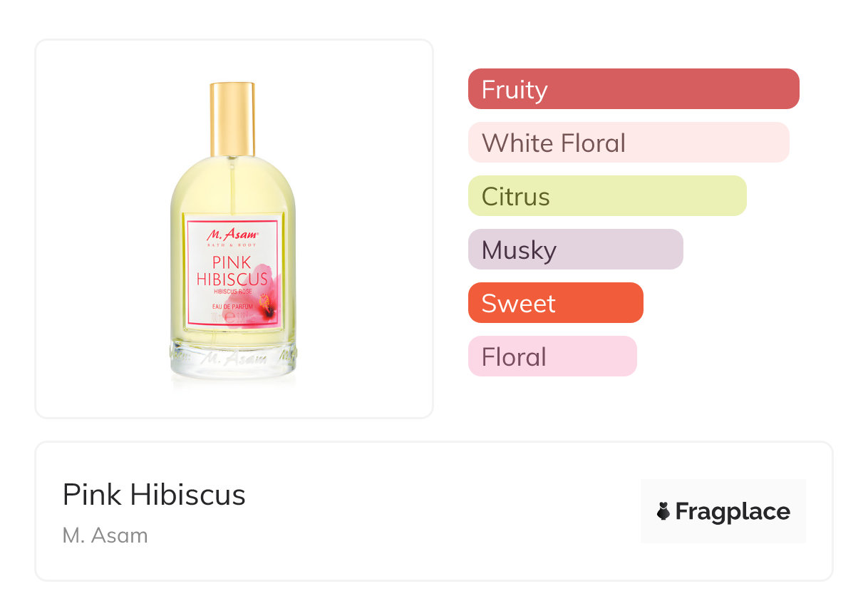Viewport: 868px width, 616px height.
Task: Choose the Musky accord bar
Action: point(575,250)
